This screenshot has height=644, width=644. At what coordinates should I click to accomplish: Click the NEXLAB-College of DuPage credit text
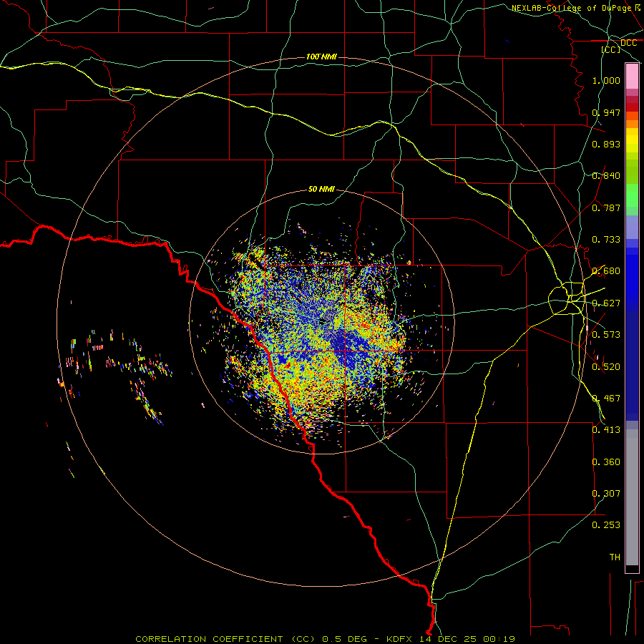click(572, 8)
